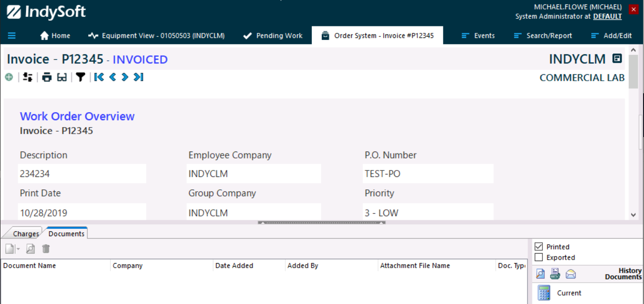
Task: Jump to the first record arrow
Action: pos(99,77)
